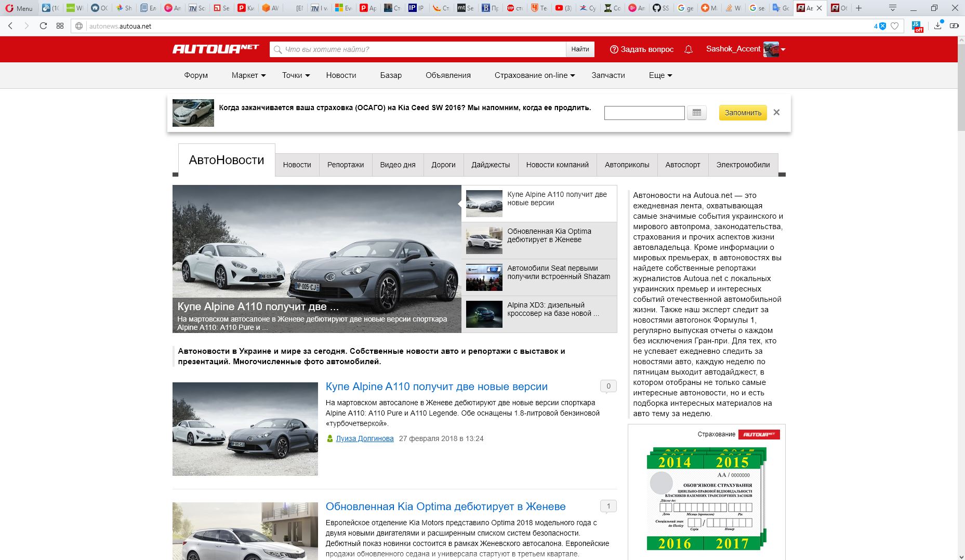Switch to the Репортажи tab
This screenshot has height=560, width=965.
[x=346, y=165]
